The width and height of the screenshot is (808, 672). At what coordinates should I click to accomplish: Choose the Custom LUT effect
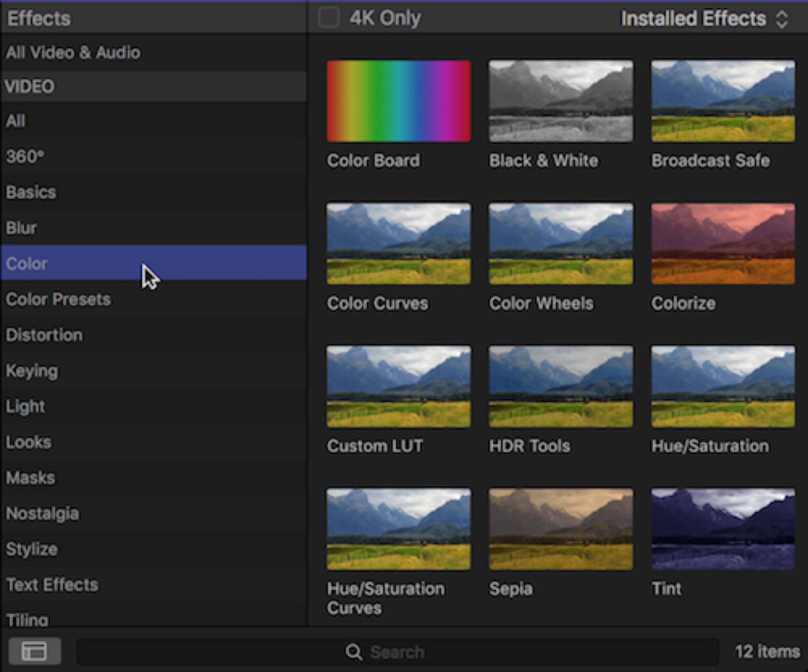point(398,387)
